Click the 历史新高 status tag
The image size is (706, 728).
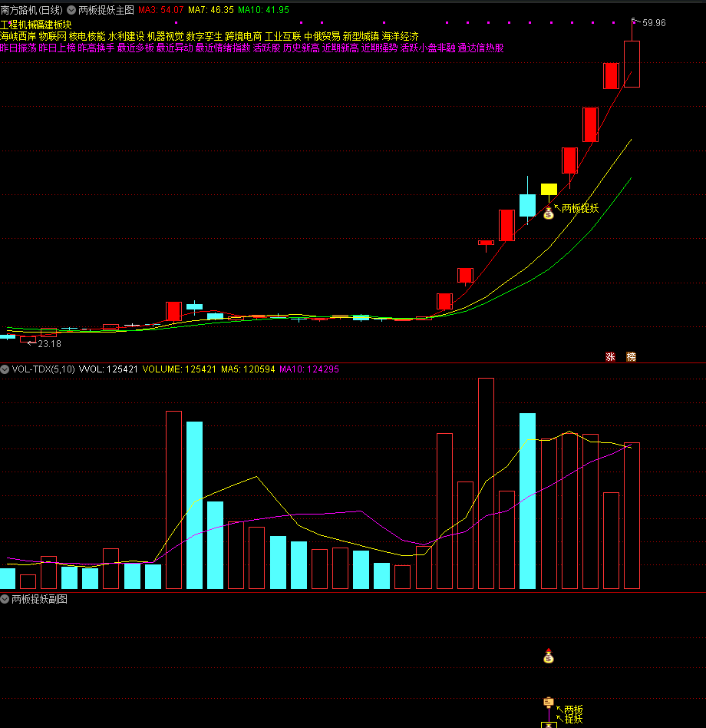(301, 48)
